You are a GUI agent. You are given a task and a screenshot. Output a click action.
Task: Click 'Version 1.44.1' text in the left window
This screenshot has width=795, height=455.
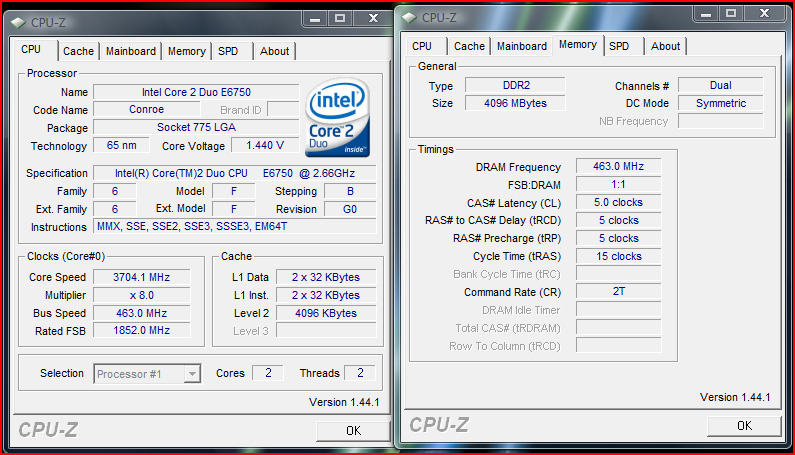344,402
